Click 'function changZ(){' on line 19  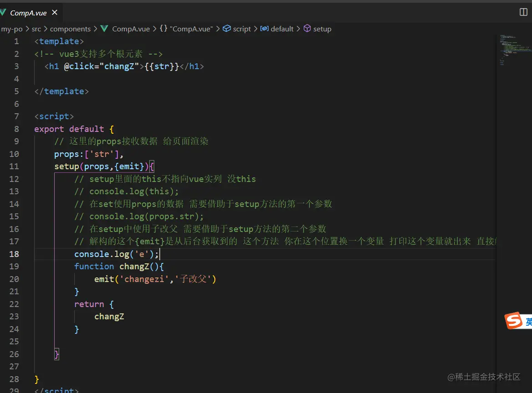click(x=119, y=267)
